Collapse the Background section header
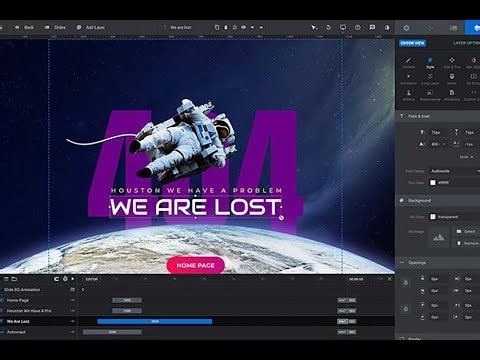480x360 pixels. tap(438, 200)
